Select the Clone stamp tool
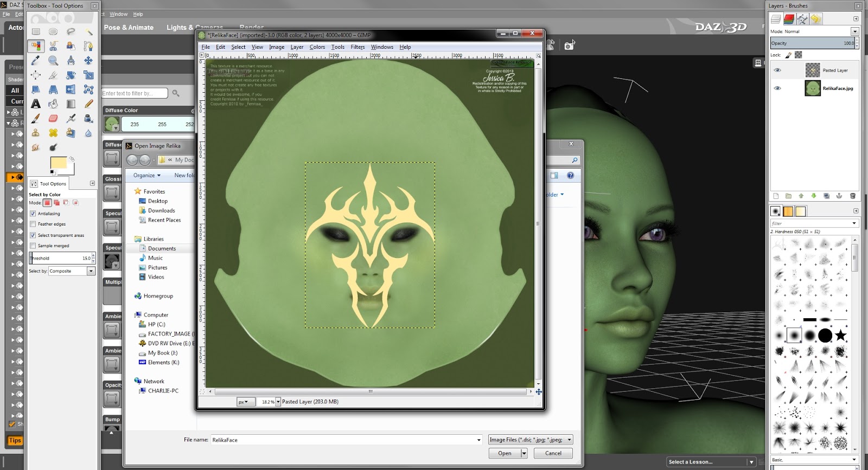 [x=36, y=133]
